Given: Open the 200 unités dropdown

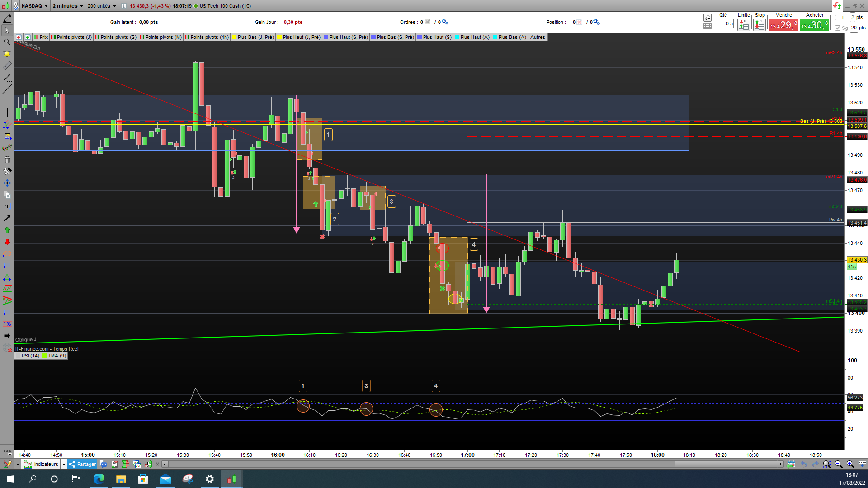Looking at the screenshot, I should click(x=101, y=6).
